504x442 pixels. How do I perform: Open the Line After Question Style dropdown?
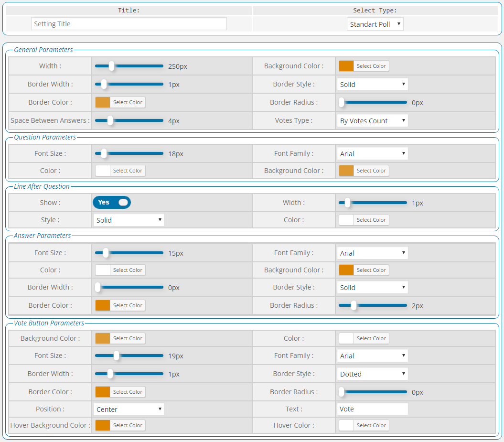tap(129, 220)
